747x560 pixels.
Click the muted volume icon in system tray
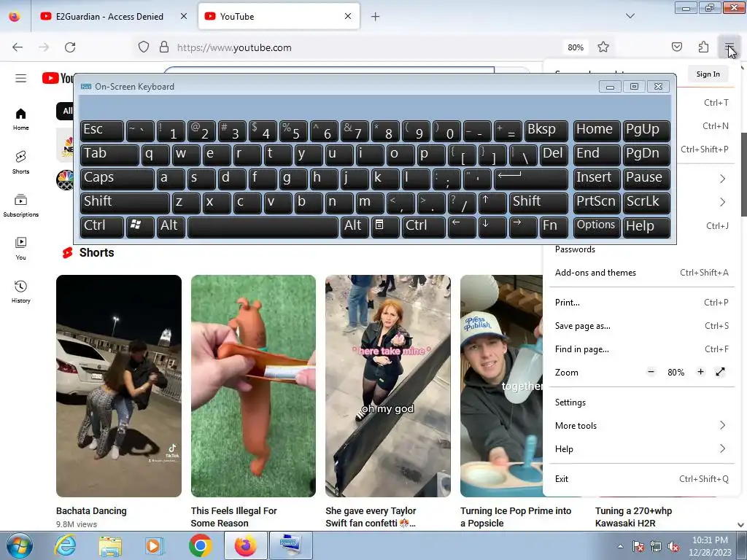(673, 547)
